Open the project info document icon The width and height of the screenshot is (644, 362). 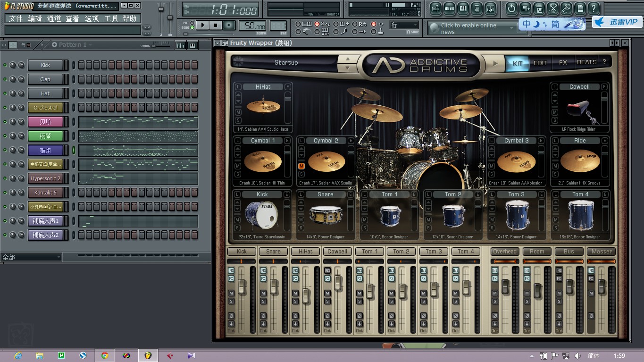(x=580, y=8)
